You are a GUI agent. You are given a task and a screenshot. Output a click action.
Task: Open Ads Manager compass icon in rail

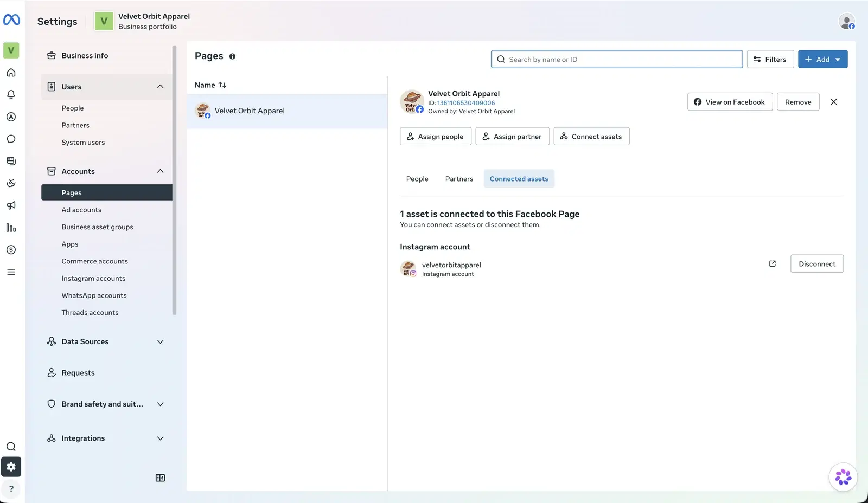11,117
